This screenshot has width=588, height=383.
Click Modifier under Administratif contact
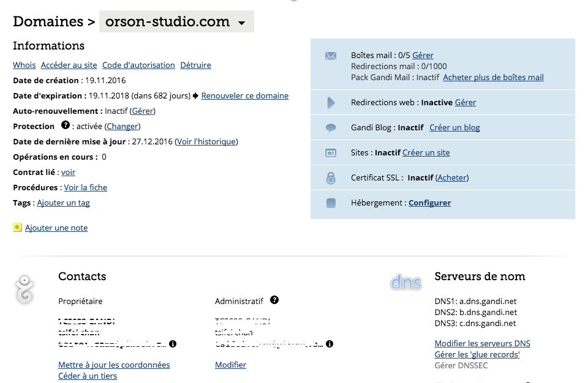click(231, 365)
